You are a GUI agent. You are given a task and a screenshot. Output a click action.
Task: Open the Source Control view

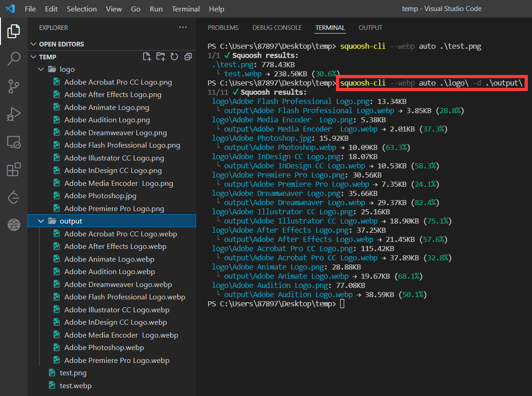tap(13, 86)
